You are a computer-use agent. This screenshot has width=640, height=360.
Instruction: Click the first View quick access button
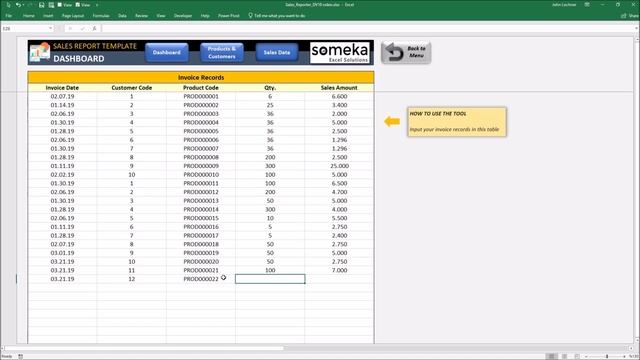pos(64,5)
